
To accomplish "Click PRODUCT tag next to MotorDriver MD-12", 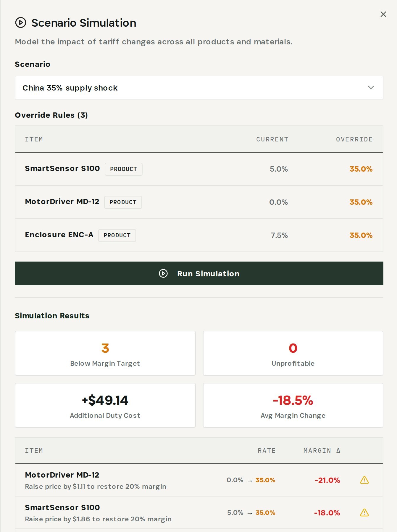I will 123,202.
